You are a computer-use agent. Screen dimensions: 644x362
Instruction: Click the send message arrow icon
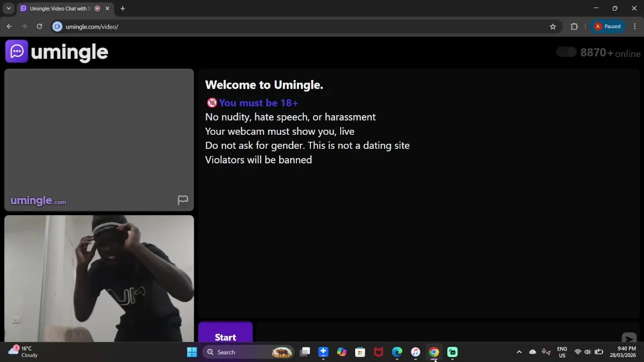(628, 338)
